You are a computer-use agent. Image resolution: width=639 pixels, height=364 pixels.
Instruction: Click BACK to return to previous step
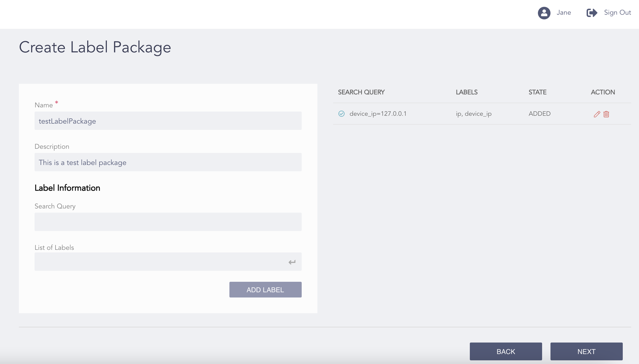pyautogui.click(x=506, y=351)
